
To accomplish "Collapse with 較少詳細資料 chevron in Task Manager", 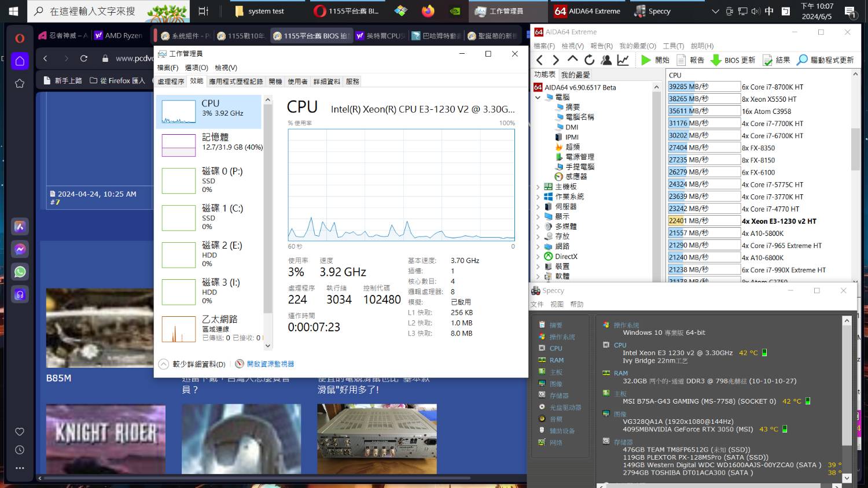I will [x=163, y=364].
